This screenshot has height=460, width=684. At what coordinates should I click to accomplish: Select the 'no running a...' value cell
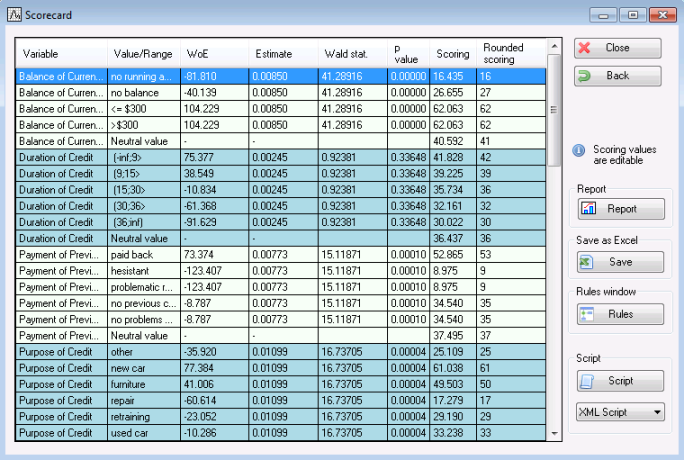144,76
